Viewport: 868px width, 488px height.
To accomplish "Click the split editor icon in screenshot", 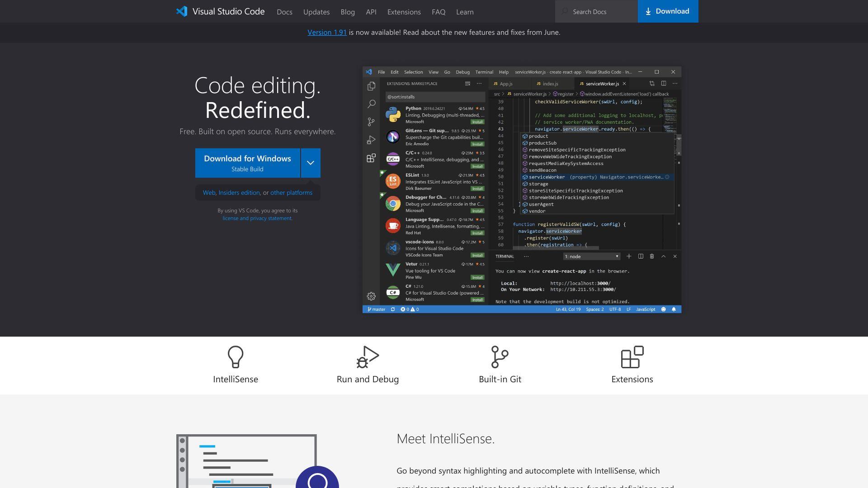I will (x=663, y=84).
